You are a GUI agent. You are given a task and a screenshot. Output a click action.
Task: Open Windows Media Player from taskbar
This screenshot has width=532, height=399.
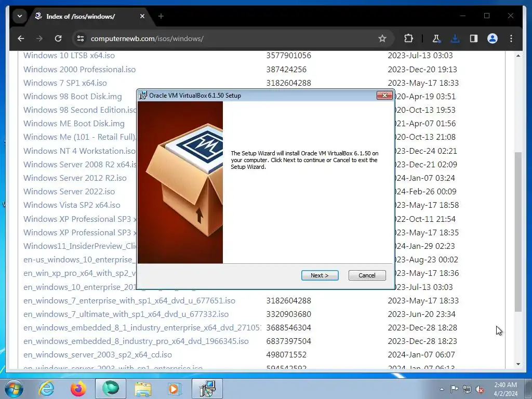175,389
